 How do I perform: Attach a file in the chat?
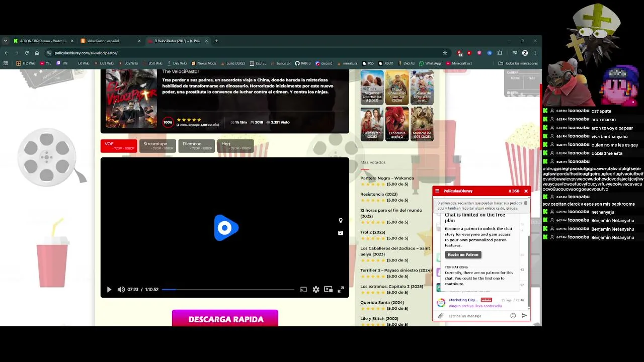[x=441, y=316]
